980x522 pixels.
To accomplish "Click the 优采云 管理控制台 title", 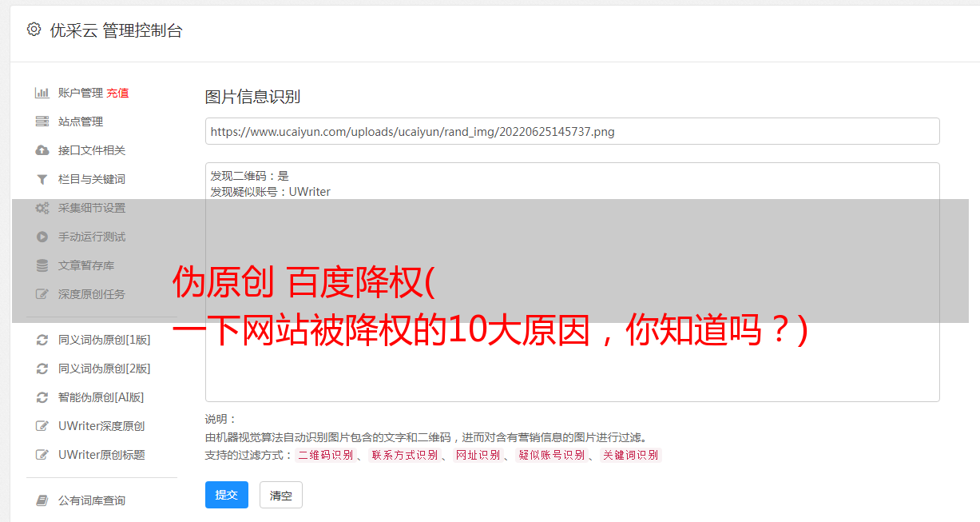I will (x=116, y=30).
